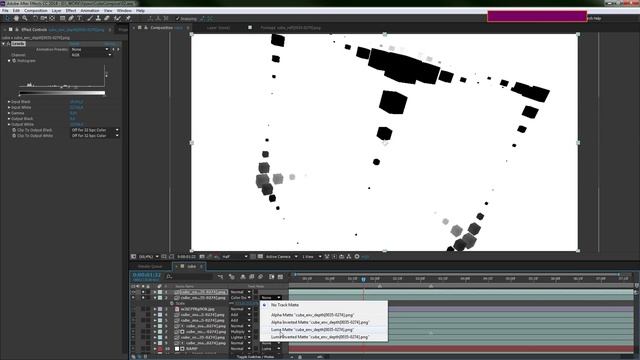Click the reset exposure icon in viewer footer
The image size is (640, 360).
(357, 257)
